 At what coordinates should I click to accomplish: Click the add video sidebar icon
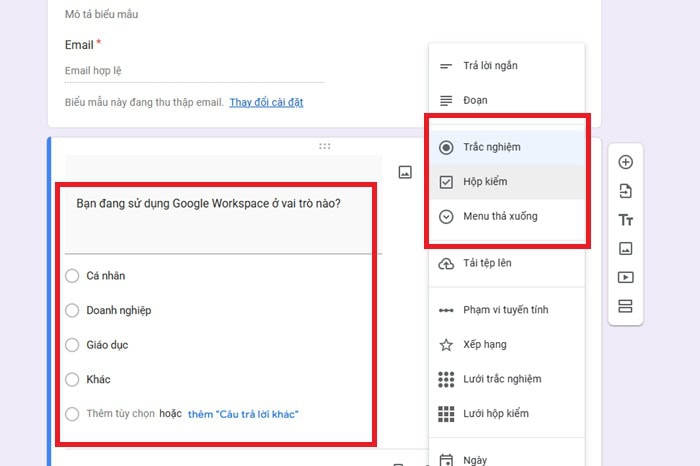point(625,277)
